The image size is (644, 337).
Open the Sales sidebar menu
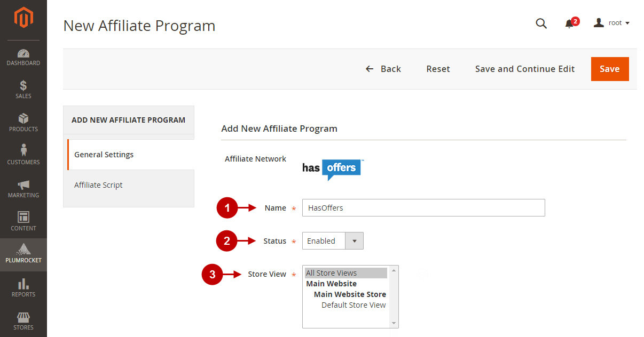pos(23,90)
